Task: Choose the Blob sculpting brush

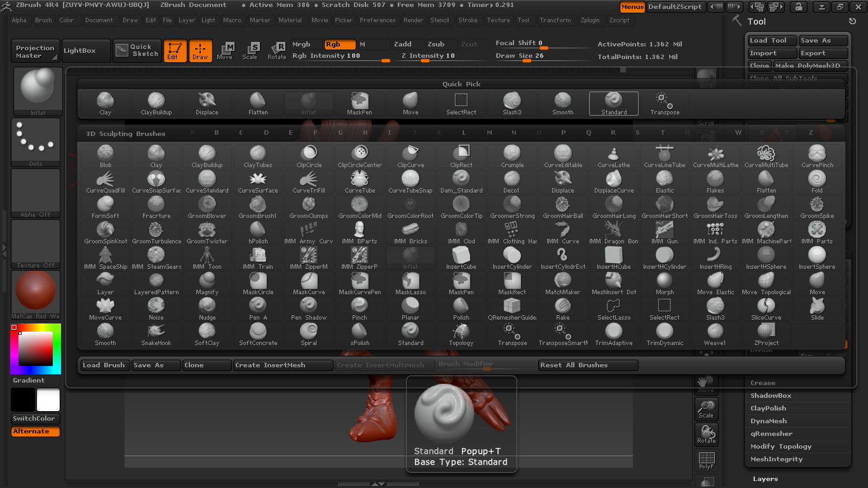Action: 105,156
